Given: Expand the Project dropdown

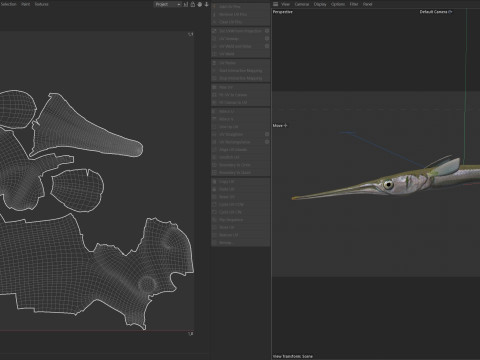Looking at the screenshot, I should 167,4.
